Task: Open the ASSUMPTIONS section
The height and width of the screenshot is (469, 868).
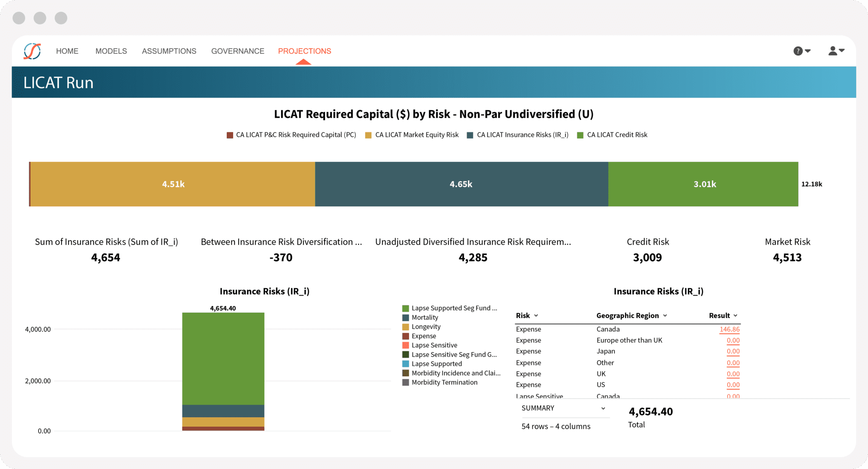Action: pyautogui.click(x=169, y=51)
